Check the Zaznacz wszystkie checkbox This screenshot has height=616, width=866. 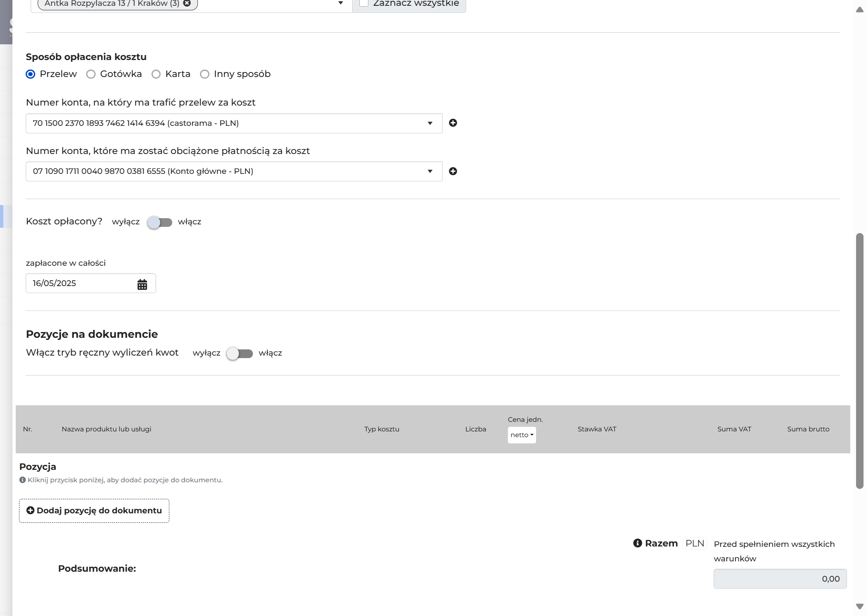364,3
